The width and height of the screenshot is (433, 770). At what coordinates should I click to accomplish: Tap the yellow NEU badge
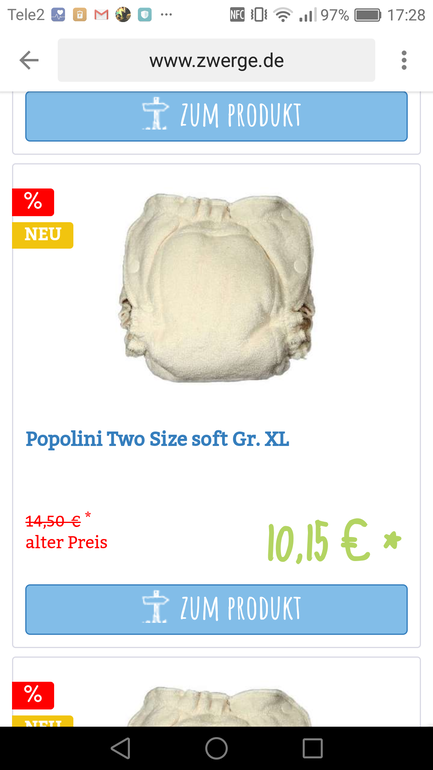coord(43,235)
